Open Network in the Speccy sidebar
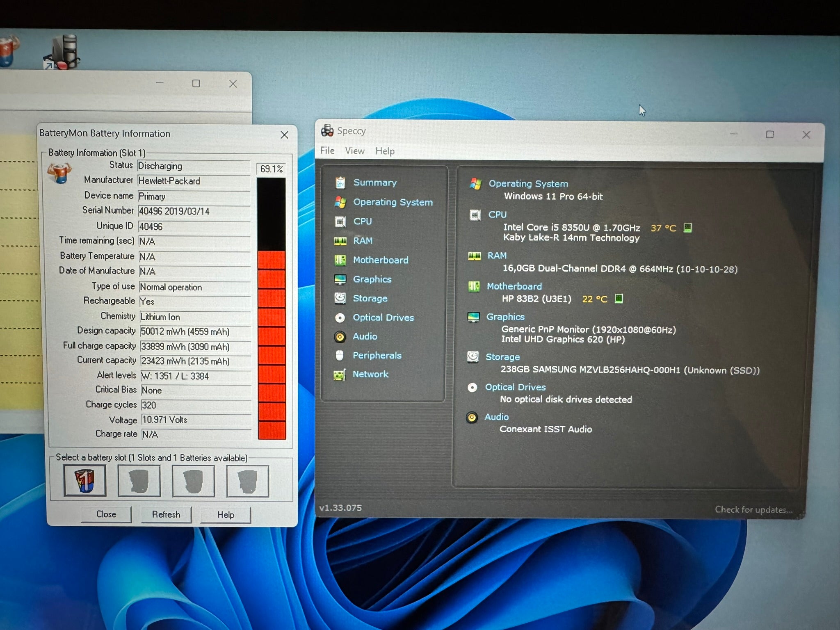The image size is (840, 630). tap(370, 374)
